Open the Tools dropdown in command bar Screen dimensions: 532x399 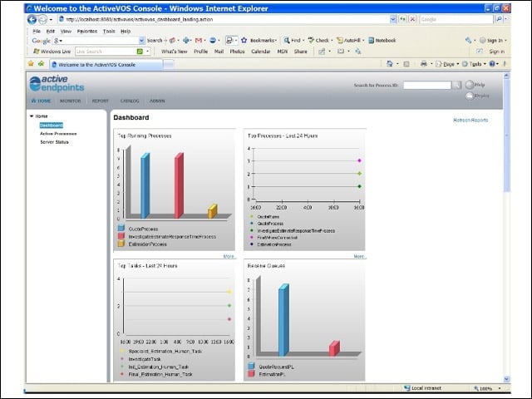[474, 64]
